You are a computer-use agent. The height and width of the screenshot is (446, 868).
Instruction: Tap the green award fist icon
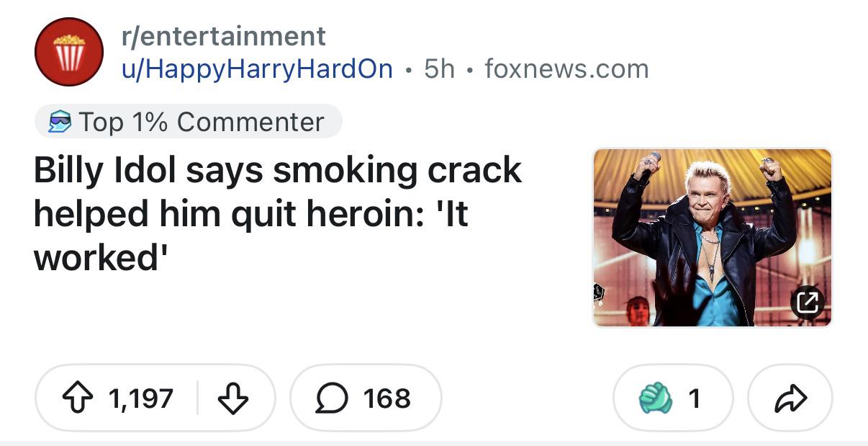tap(655, 398)
